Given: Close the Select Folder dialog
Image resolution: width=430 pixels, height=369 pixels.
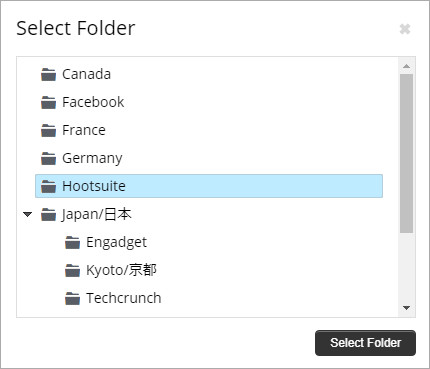Looking at the screenshot, I should click(x=405, y=29).
